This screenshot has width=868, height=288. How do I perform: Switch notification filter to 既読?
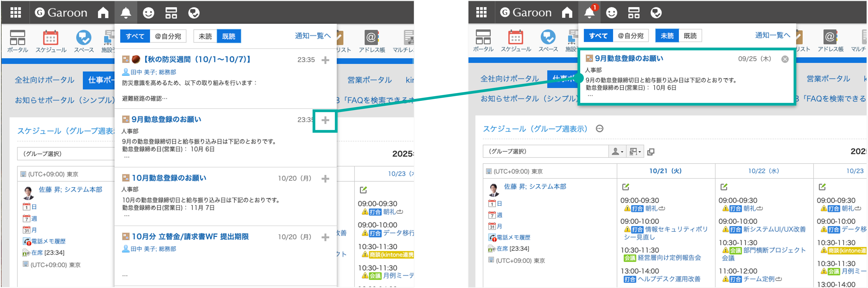[x=229, y=36]
